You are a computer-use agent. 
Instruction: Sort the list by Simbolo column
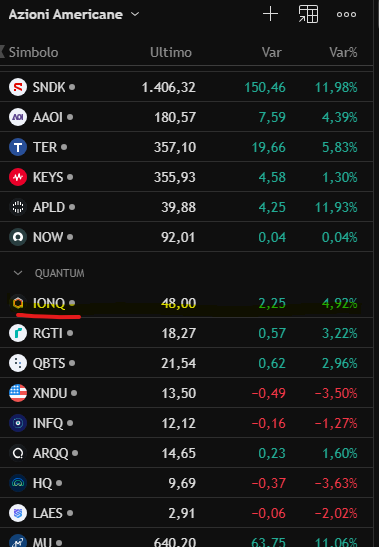pyautogui.click(x=34, y=52)
